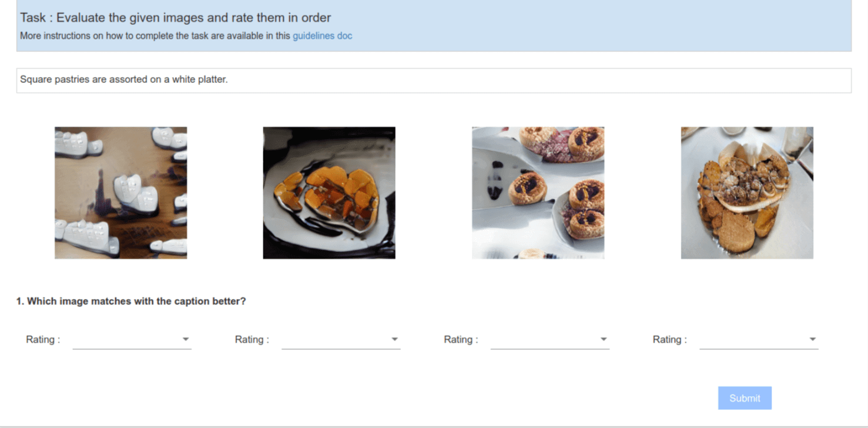This screenshot has width=868, height=428.
Task: Click the dropdown arrow under the second image
Action: point(395,339)
